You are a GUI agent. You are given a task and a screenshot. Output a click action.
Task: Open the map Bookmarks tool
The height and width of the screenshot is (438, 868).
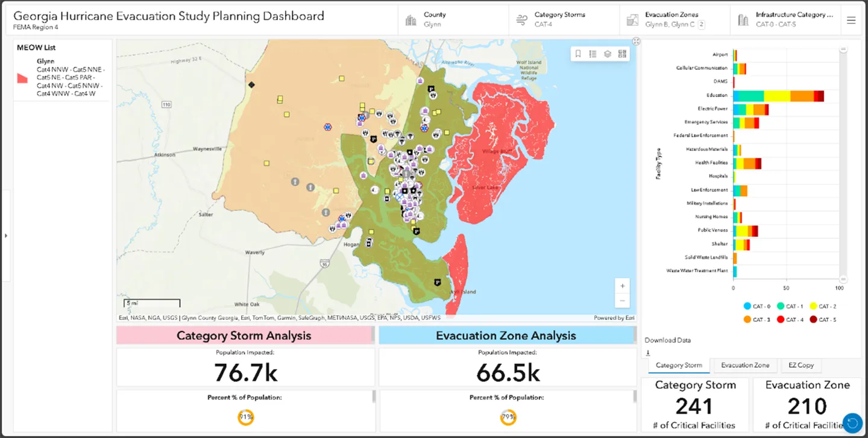(577, 54)
